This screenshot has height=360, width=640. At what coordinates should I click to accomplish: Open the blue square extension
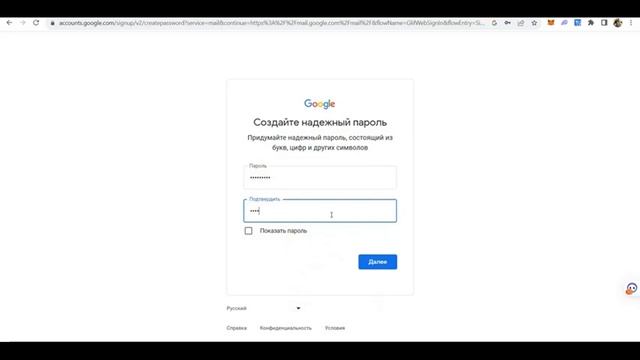[578, 23]
